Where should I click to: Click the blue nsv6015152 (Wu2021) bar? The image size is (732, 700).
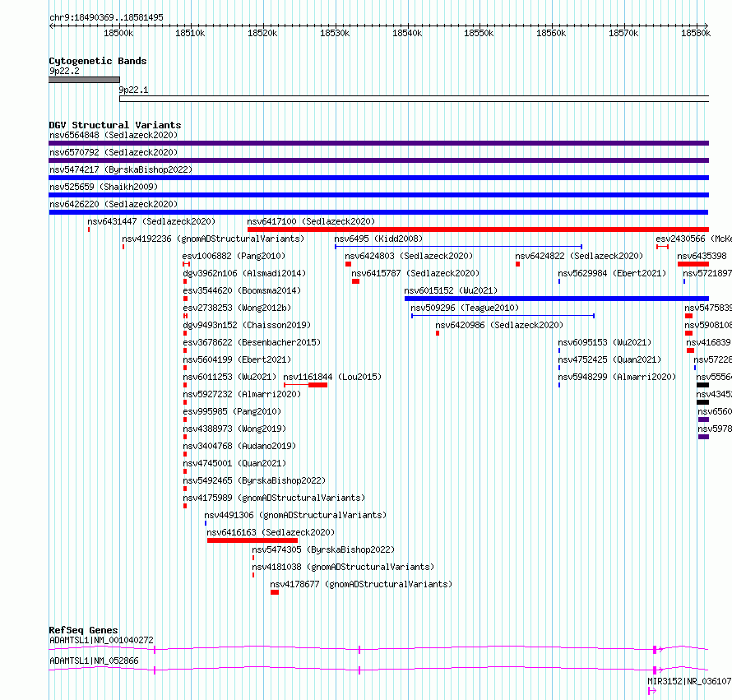[557, 299]
